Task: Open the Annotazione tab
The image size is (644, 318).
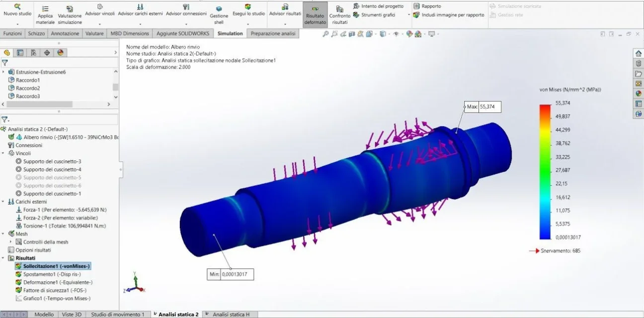Action: 65,33
